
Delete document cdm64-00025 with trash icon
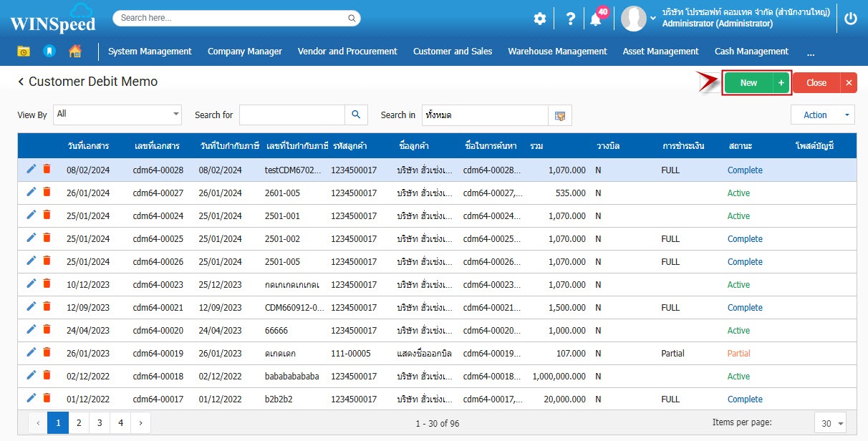point(47,238)
